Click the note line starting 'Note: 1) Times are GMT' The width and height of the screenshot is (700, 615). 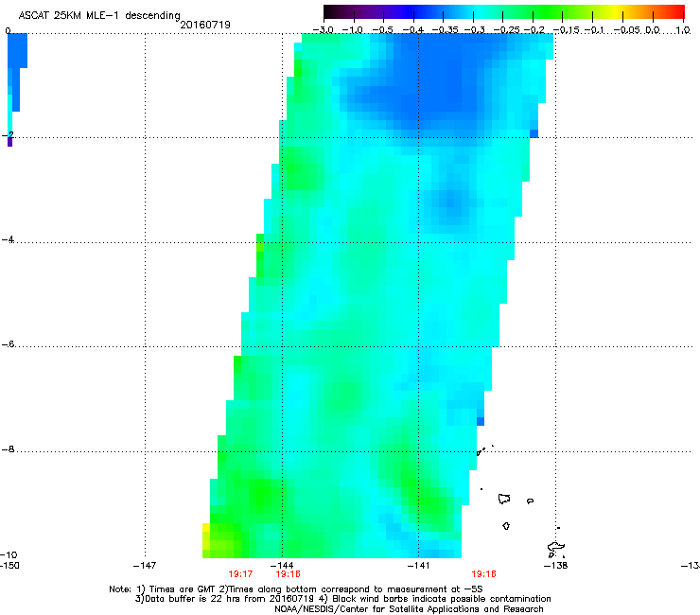tap(295, 589)
